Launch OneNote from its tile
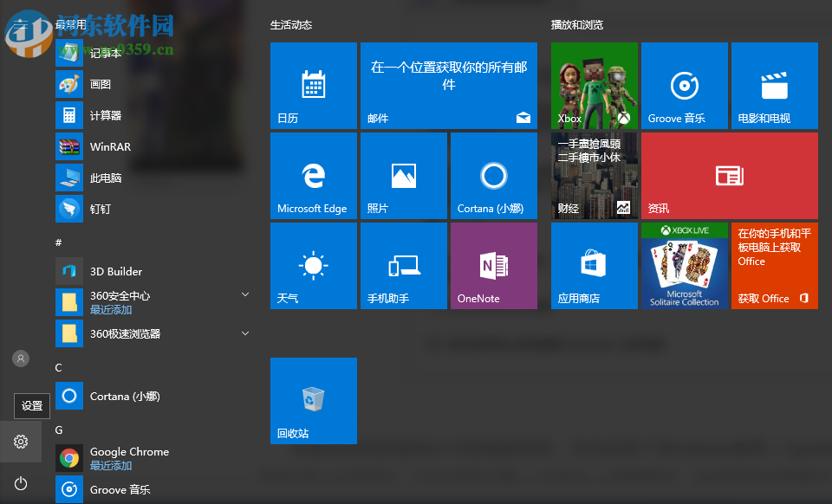Viewport: 832px width, 504px height. (x=493, y=265)
